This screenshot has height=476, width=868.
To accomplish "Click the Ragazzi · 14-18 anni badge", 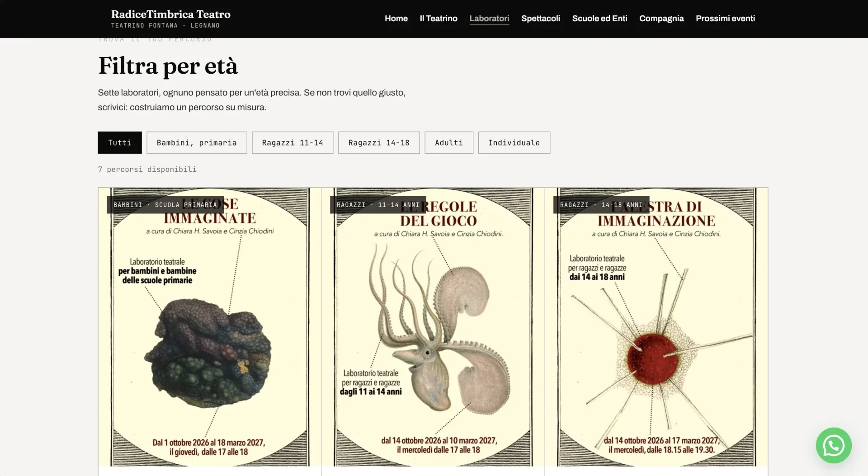I will [x=601, y=205].
